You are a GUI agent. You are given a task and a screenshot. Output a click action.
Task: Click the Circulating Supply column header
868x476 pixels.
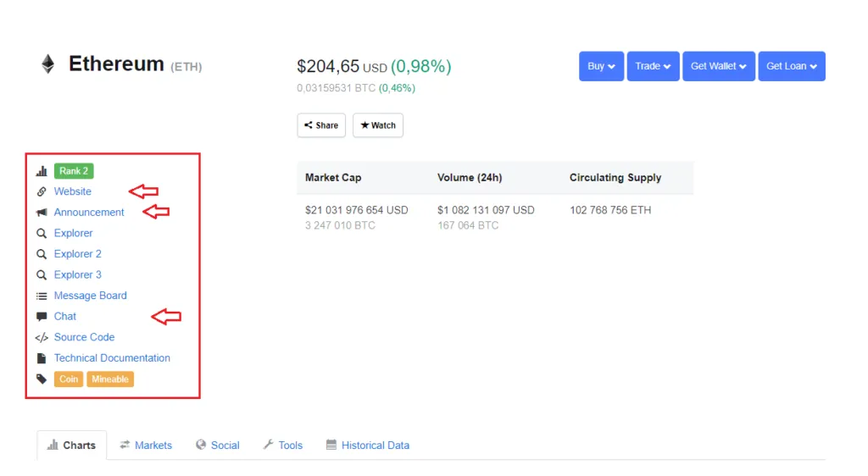615,178
